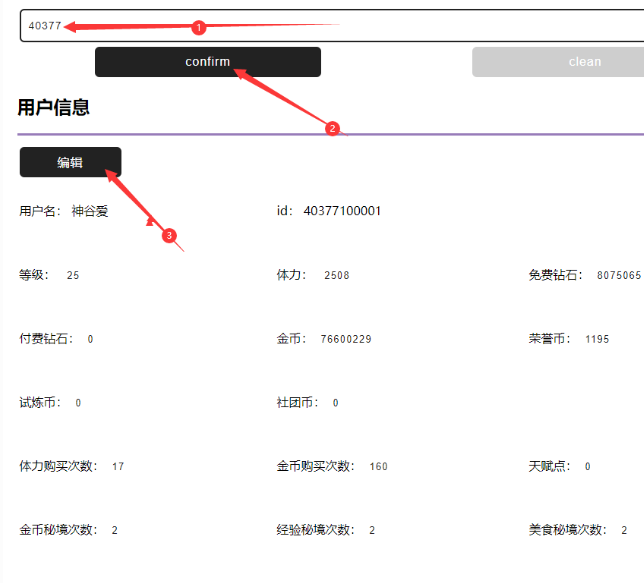Click the 美食秘境次数 value 2
Viewport: 644px width, 583px height.
[x=624, y=530]
